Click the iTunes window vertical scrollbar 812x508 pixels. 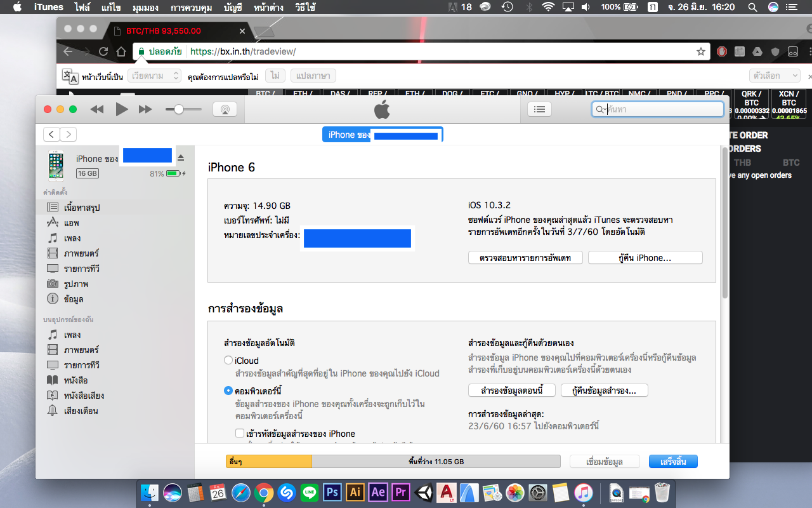coord(725,222)
